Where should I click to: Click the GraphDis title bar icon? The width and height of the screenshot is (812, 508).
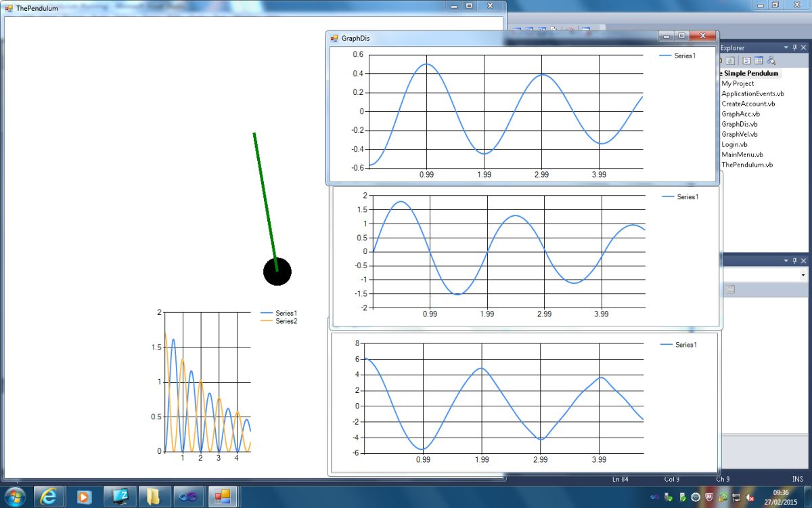coord(334,38)
